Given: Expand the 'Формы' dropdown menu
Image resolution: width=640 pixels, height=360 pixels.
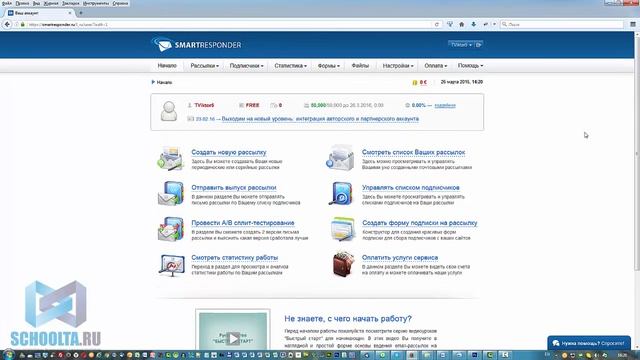Looking at the screenshot, I should click(329, 66).
